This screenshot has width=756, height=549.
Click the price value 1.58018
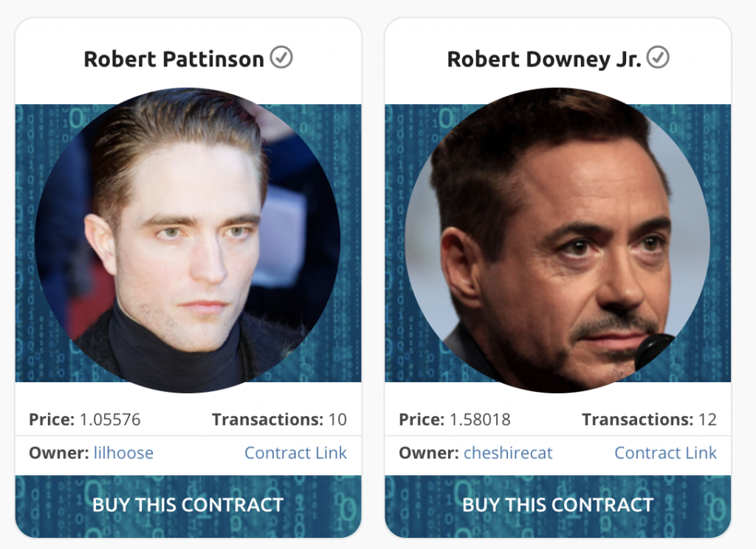pyautogui.click(x=480, y=420)
